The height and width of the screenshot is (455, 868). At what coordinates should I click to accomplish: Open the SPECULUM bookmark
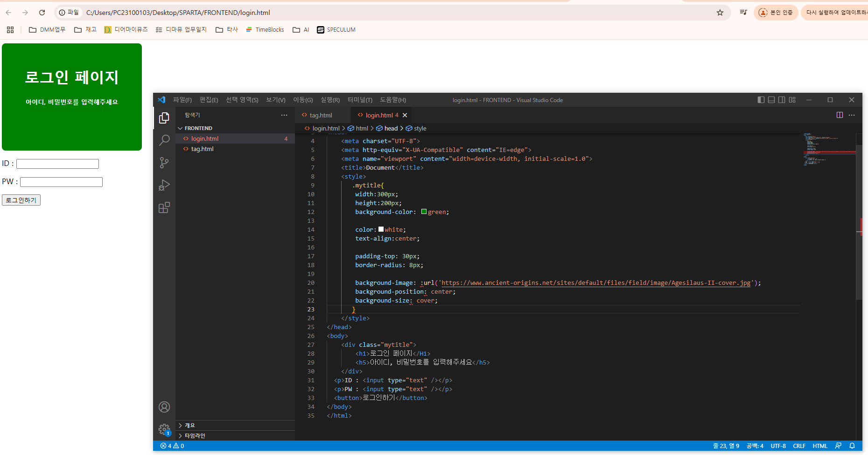click(x=336, y=30)
